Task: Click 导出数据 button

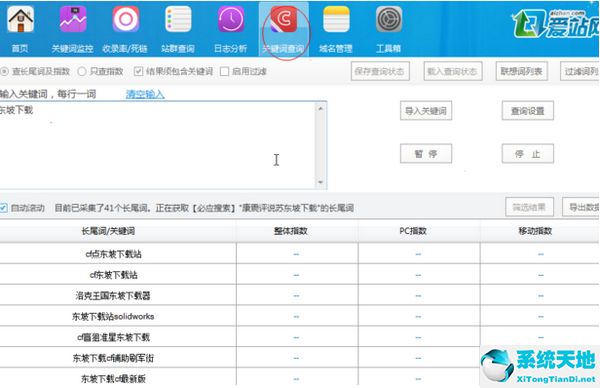Action: pyautogui.click(x=581, y=207)
